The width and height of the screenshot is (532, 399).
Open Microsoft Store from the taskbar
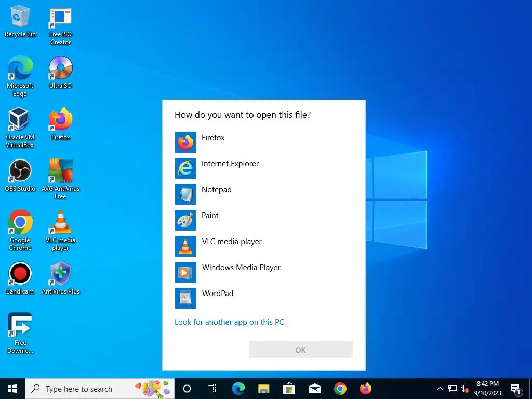coord(289,389)
